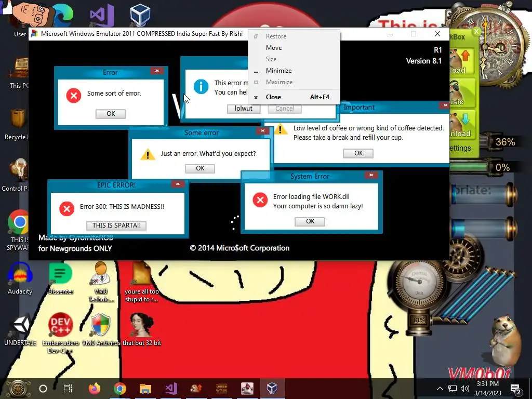This screenshot has height=399, width=532.
Task: Open the notification center icon
Action: (516, 389)
